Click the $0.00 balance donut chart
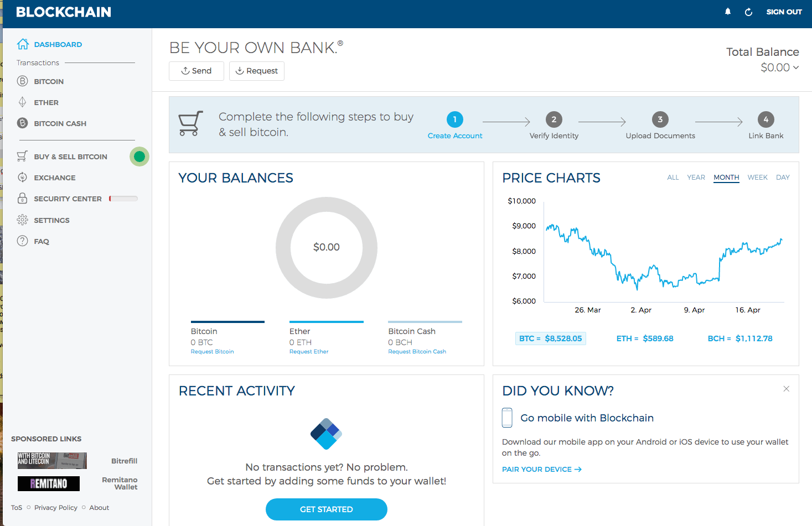Image resolution: width=812 pixels, height=526 pixels. pyautogui.click(x=327, y=248)
